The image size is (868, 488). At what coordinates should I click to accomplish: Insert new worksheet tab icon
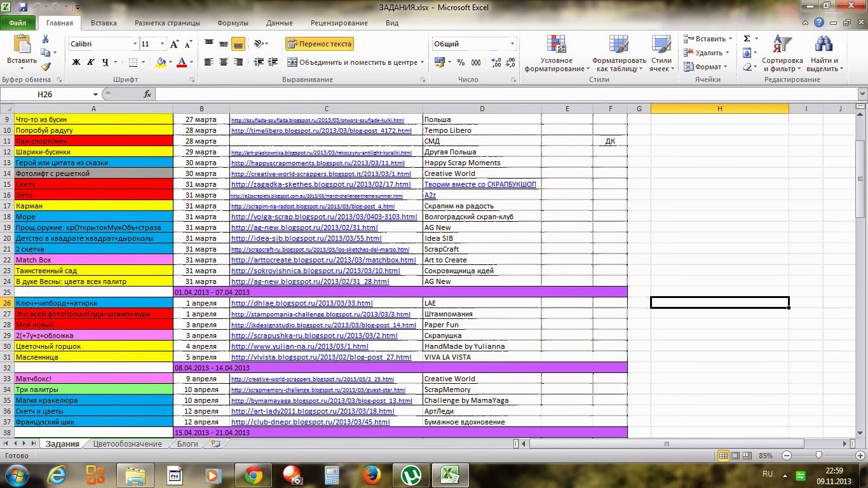[215, 444]
